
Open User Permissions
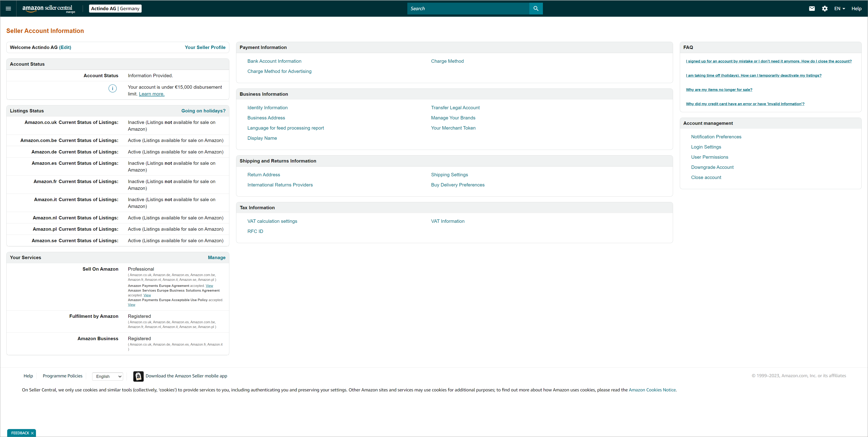(710, 157)
